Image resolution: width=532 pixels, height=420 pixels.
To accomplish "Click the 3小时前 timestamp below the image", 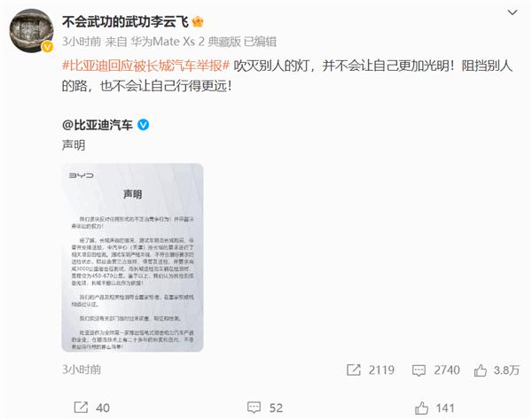I will pos(82,369).
